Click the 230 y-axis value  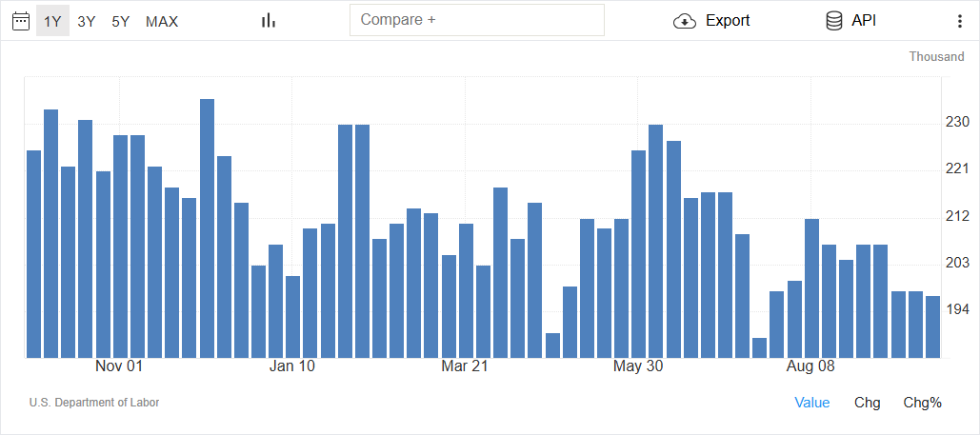(957, 122)
